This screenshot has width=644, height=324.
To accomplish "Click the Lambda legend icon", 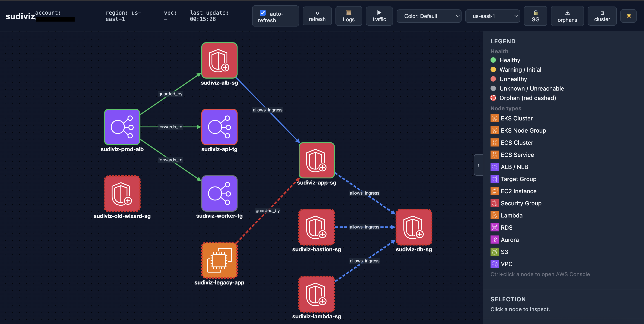I will (x=494, y=215).
